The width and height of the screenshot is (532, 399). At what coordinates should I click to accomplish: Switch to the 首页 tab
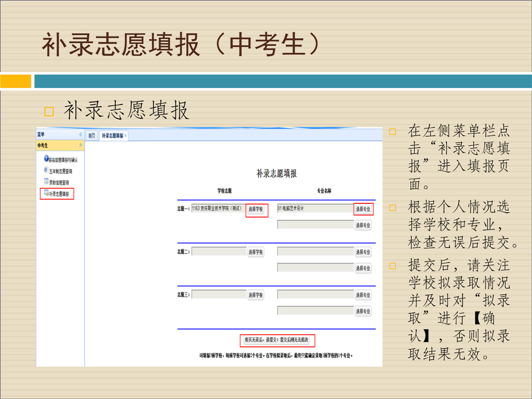point(92,136)
